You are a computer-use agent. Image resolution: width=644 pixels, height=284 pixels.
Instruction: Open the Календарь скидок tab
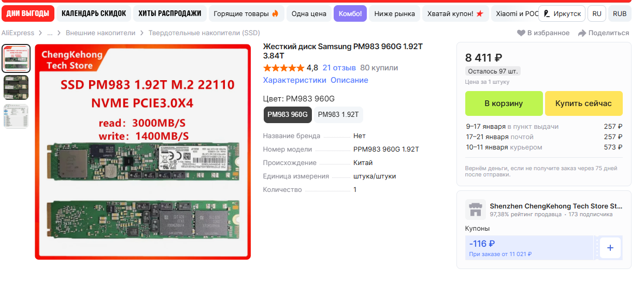[x=94, y=13]
